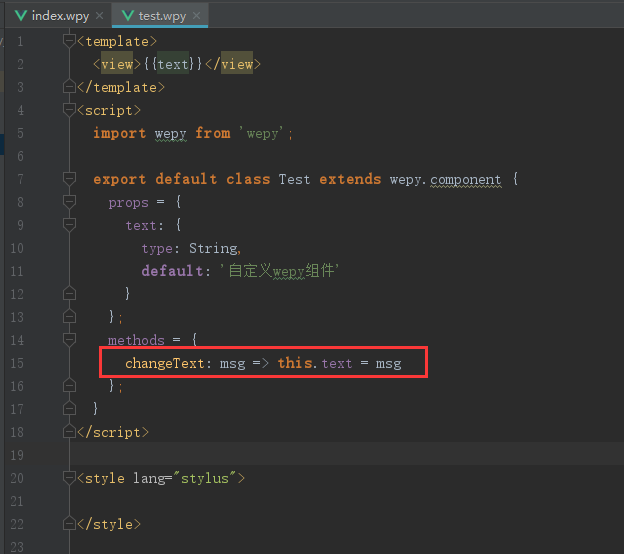Click the 'props' property on line 8
The width and height of the screenshot is (624, 554).
[x=128, y=203]
